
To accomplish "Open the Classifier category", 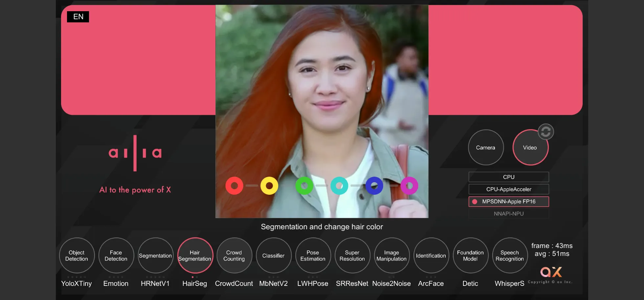I will [274, 256].
